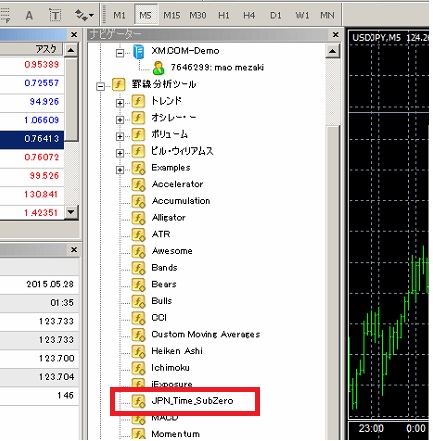Screen dimensions: 433x441
Task: Click the Accelerator indicator icon
Action: click(x=138, y=184)
